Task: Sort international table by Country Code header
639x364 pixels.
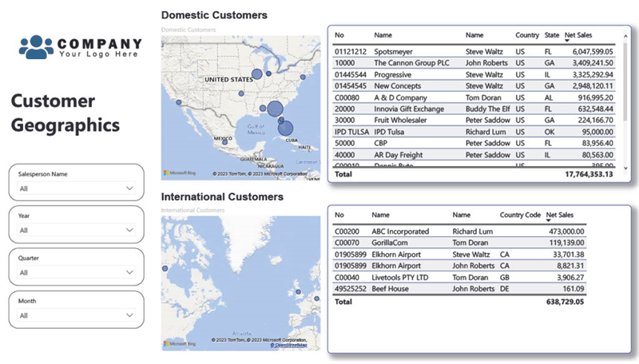Action: pyautogui.click(x=519, y=215)
